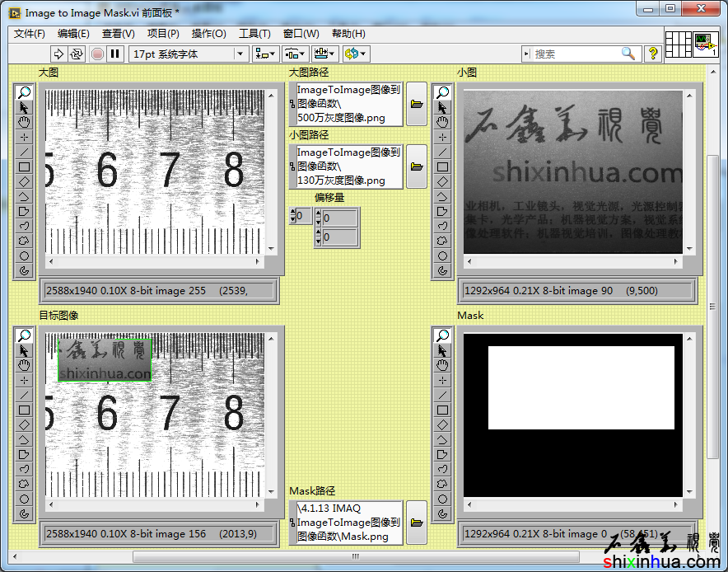Viewport: 728px width, 572px height.
Task: Open the Distribute Objects dropdown
Action: coord(294,54)
